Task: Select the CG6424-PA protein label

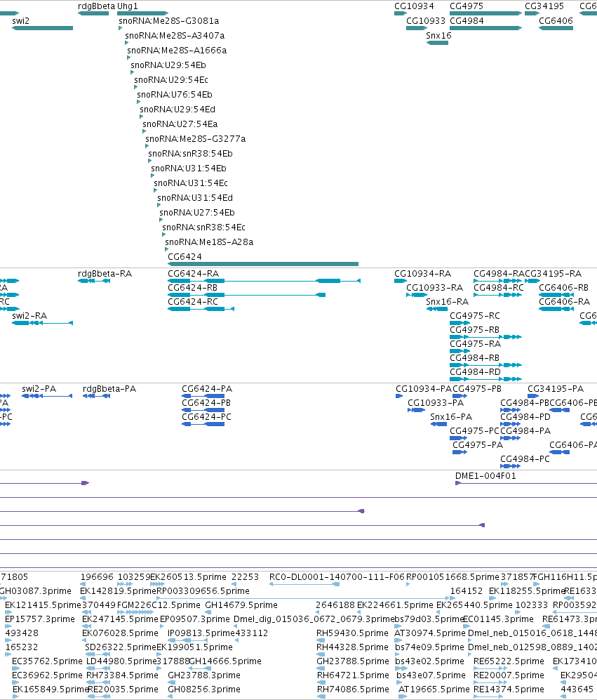Action: coord(207,389)
